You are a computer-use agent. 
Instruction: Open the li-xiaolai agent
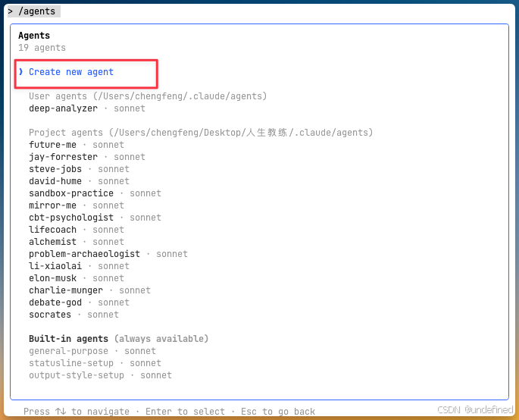pyautogui.click(x=79, y=266)
